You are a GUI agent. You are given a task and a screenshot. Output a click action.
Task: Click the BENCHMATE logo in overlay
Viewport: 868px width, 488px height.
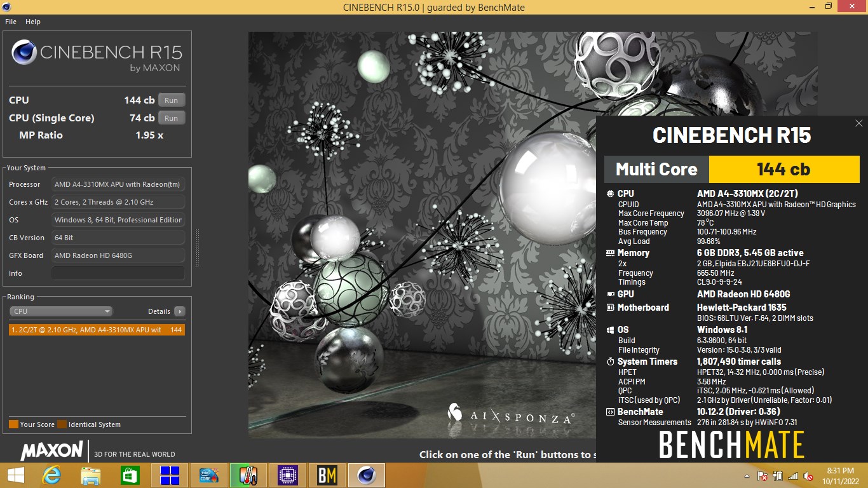731,445
